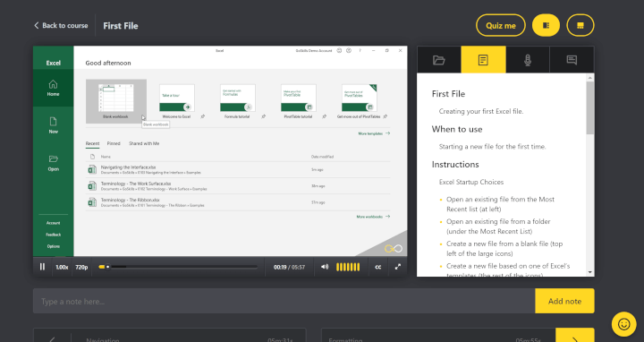The height and width of the screenshot is (342, 644).
Task: Open the comments chat tab
Action: tap(572, 60)
